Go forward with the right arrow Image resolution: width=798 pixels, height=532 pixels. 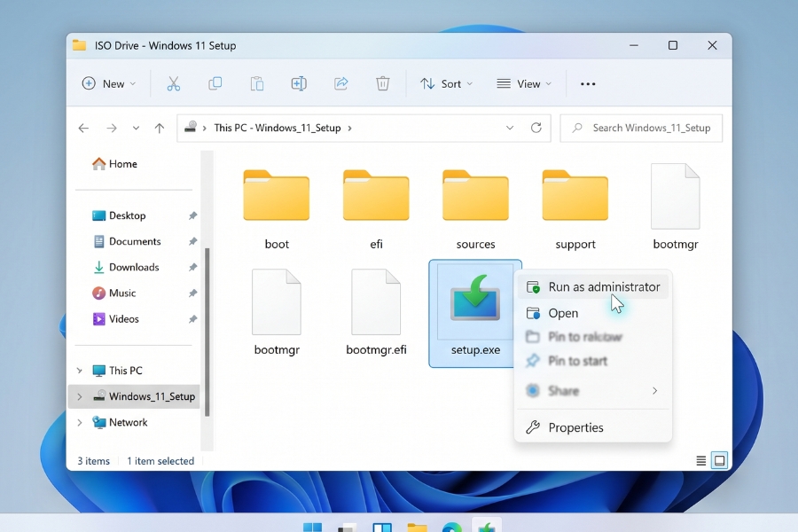pos(112,129)
